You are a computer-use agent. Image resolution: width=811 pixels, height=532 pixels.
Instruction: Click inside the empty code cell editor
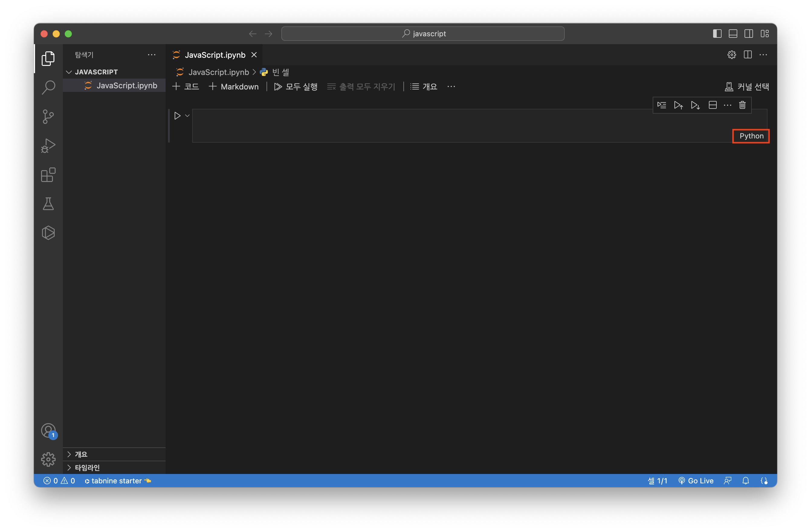pyautogui.click(x=443, y=125)
